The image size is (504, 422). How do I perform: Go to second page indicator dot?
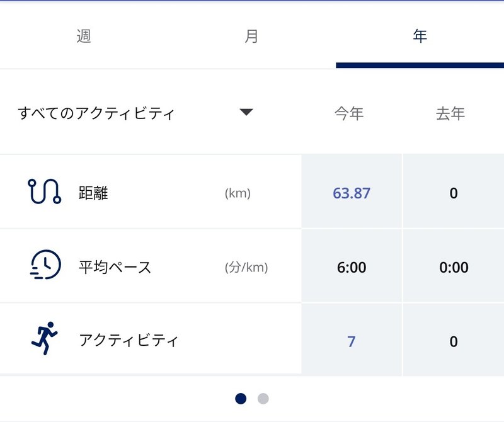pos(263,398)
